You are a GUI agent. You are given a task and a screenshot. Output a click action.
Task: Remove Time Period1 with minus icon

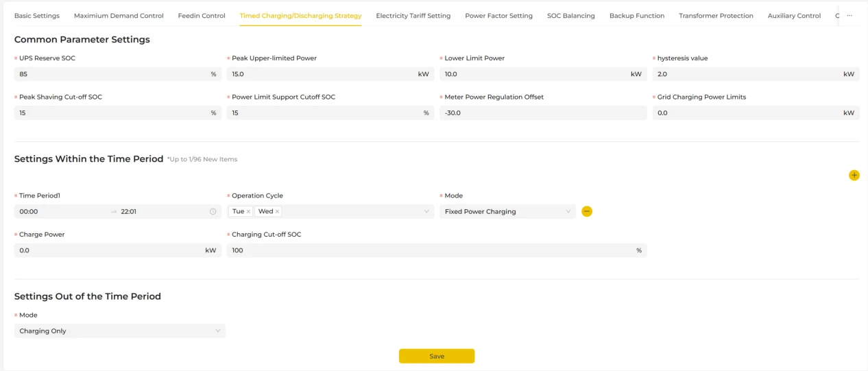click(587, 211)
